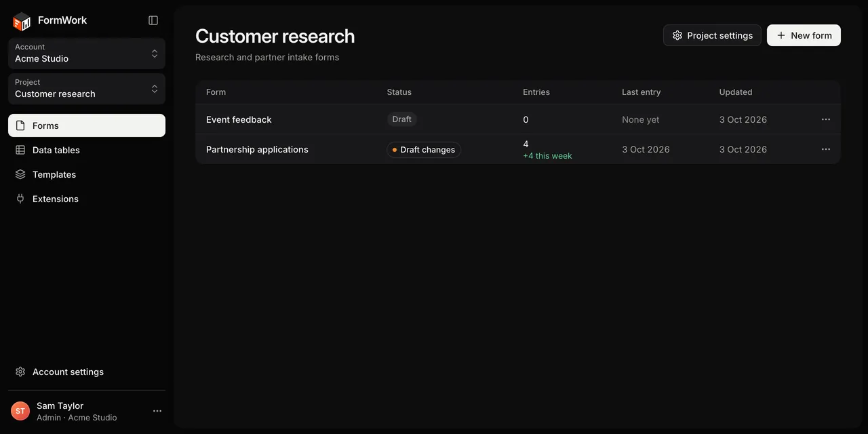Click the Extensions plug icon
This screenshot has height=434, width=868.
20,199
